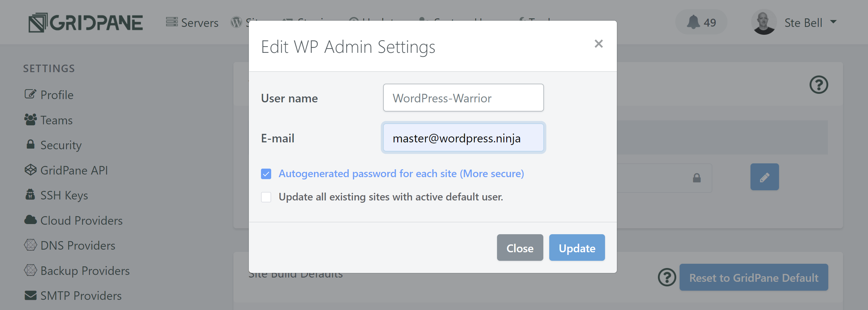Click the WordPress icon in the navbar

point(236,22)
